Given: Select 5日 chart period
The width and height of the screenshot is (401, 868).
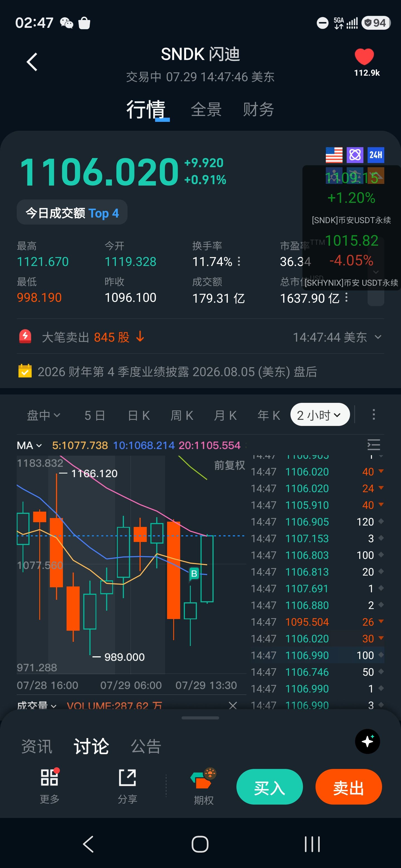Looking at the screenshot, I should [x=94, y=415].
